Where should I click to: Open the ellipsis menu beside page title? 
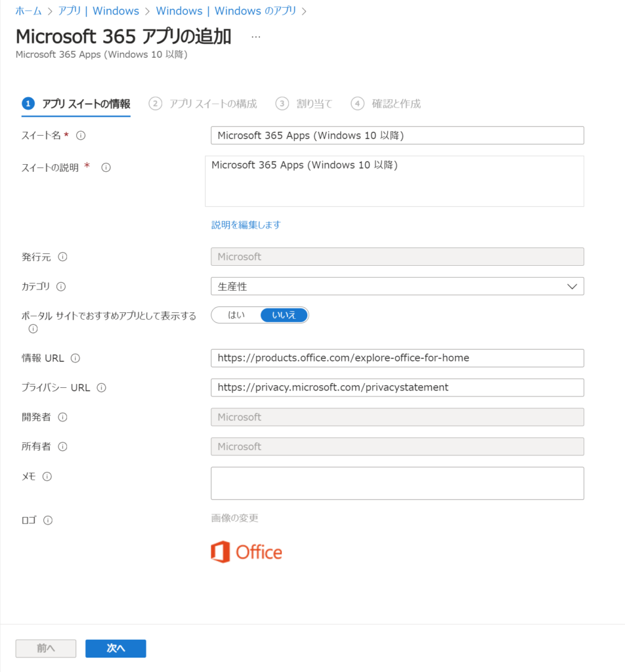tap(256, 37)
